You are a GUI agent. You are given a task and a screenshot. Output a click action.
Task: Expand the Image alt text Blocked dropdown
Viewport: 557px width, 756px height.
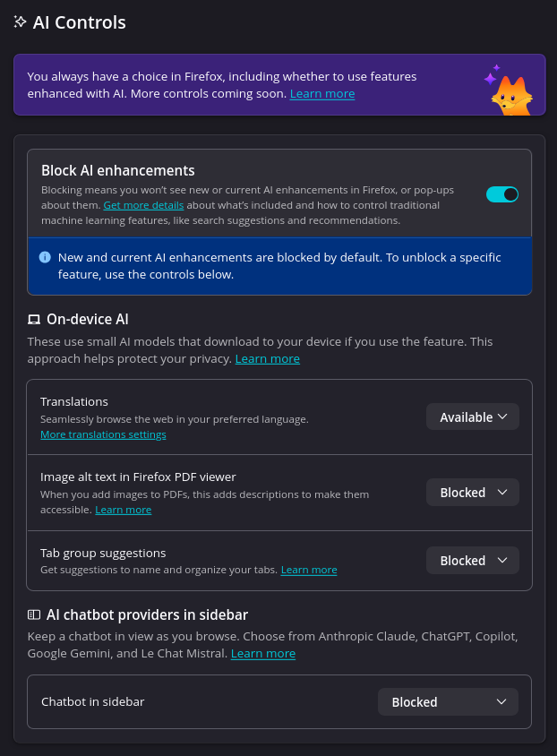473,493
